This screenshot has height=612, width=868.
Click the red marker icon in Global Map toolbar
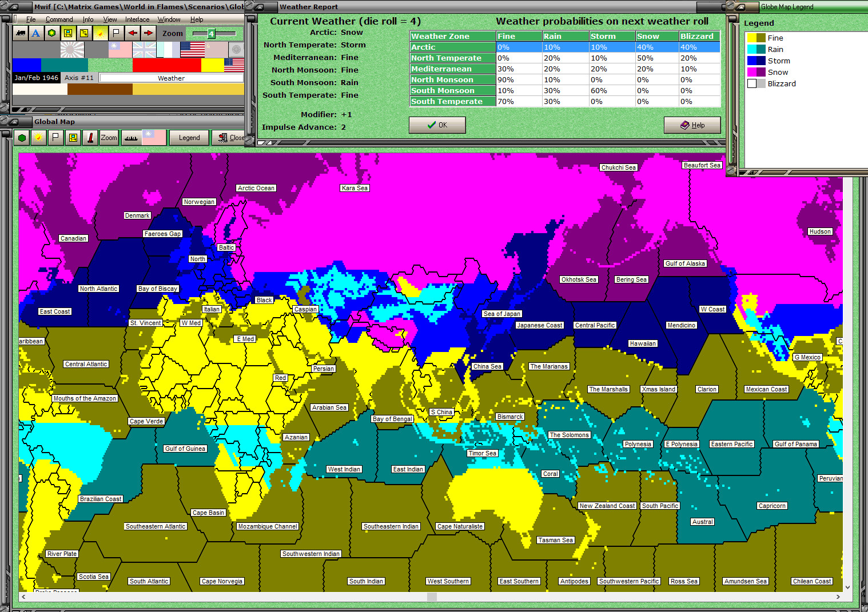pos(90,138)
